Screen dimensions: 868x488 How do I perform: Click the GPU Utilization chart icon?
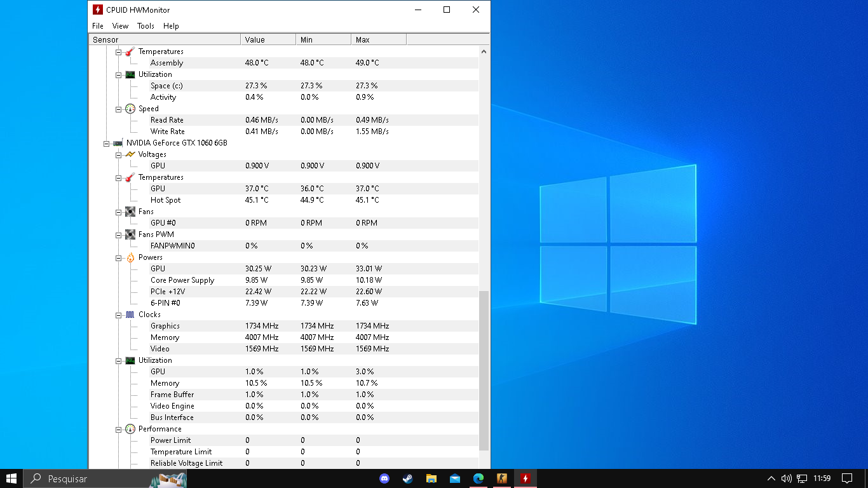point(130,360)
